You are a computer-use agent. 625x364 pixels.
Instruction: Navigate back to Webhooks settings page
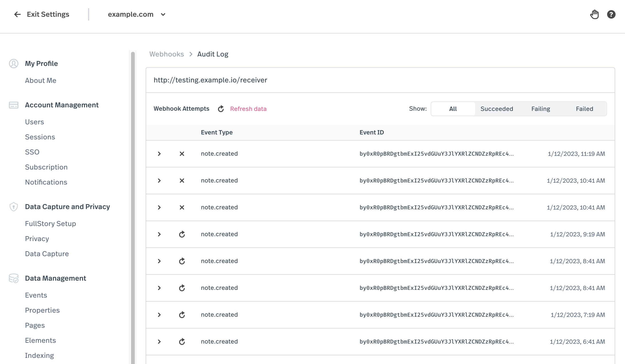[x=167, y=54]
